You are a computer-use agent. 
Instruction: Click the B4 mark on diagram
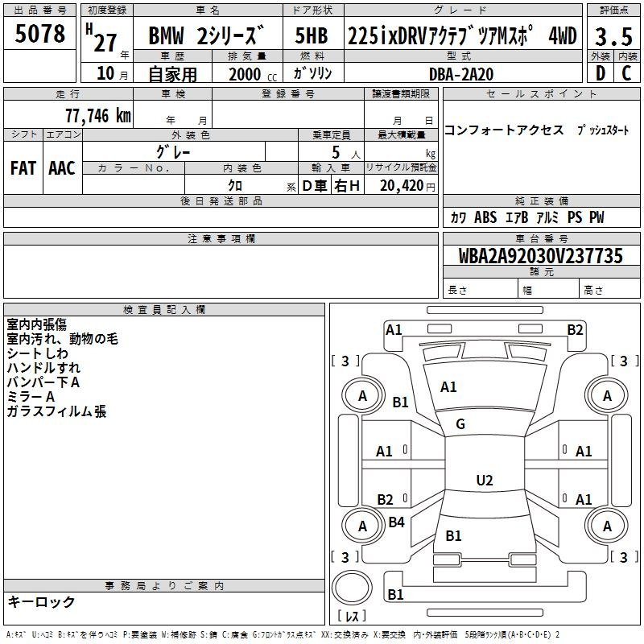click(x=396, y=522)
